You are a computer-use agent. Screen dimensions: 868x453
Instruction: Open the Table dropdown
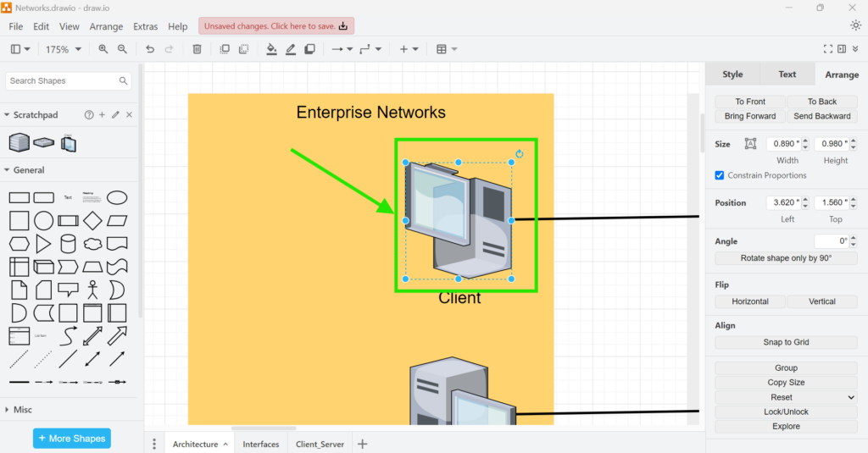[446, 49]
